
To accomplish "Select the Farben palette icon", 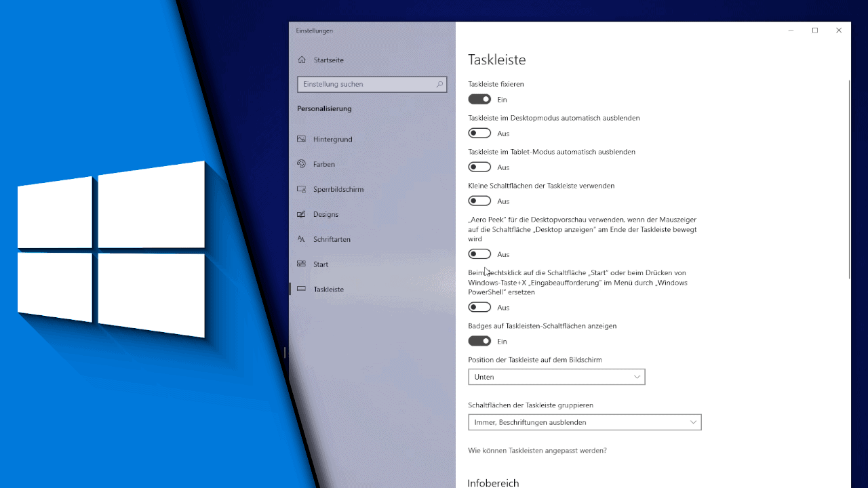I will [x=301, y=164].
